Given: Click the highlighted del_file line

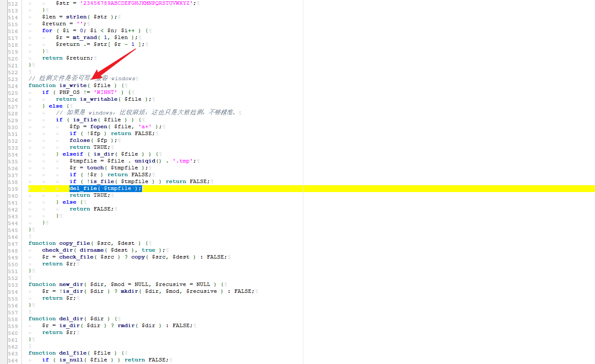Looking at the screenshot, I should [x=105, y=188].
